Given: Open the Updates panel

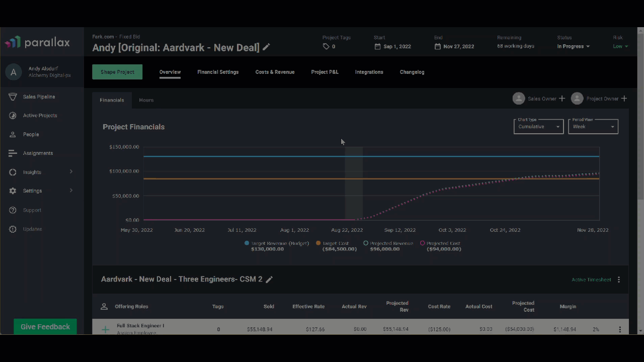Looking at the screenshot, I should pos(13,229).
